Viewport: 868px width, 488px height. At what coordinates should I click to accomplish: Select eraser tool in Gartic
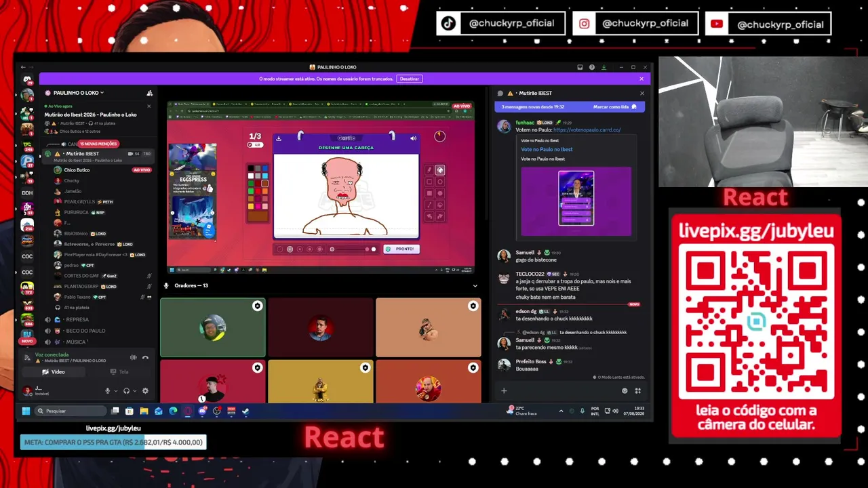click(440, 170)
